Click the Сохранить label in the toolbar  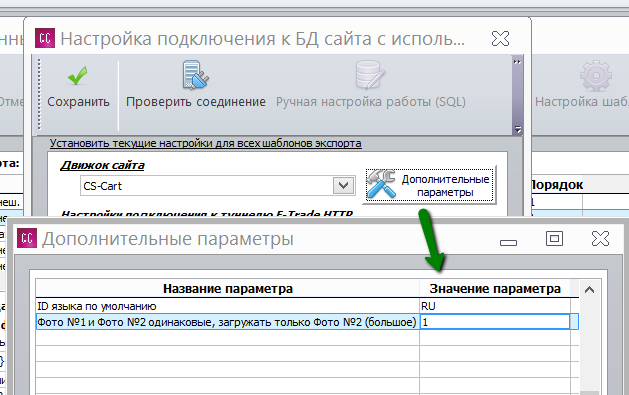[x=78, y=102]
